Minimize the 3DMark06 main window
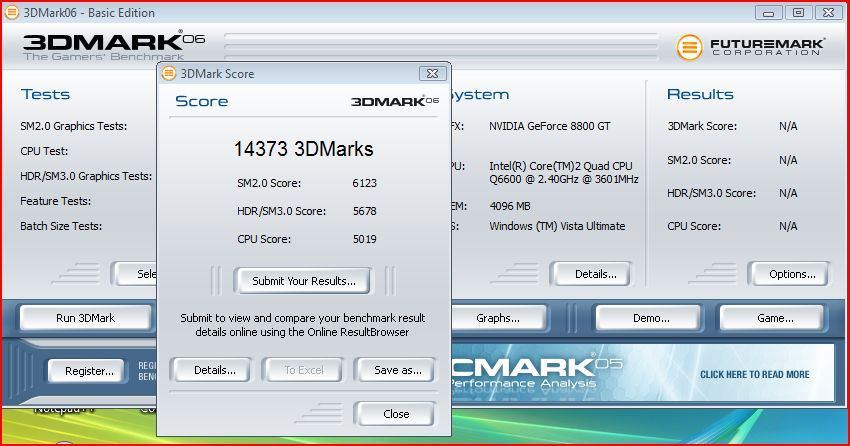This screenshot has width=850, height=446. (x=768, y=12)
